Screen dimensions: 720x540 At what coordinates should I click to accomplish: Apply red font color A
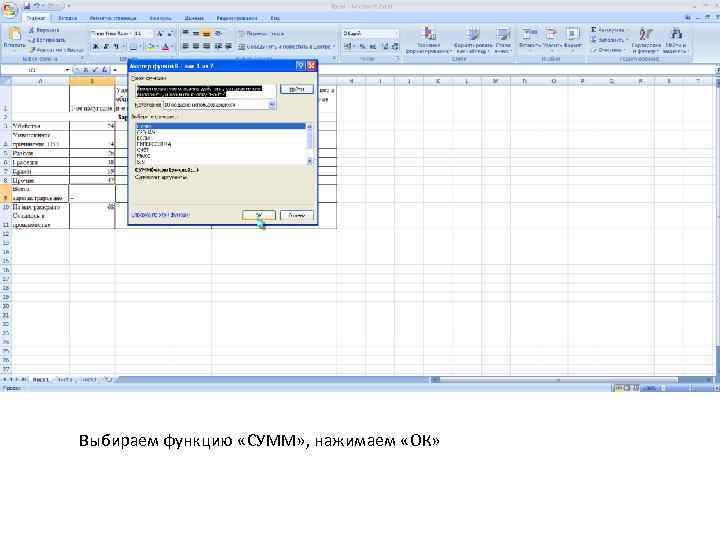pos(165,46)
